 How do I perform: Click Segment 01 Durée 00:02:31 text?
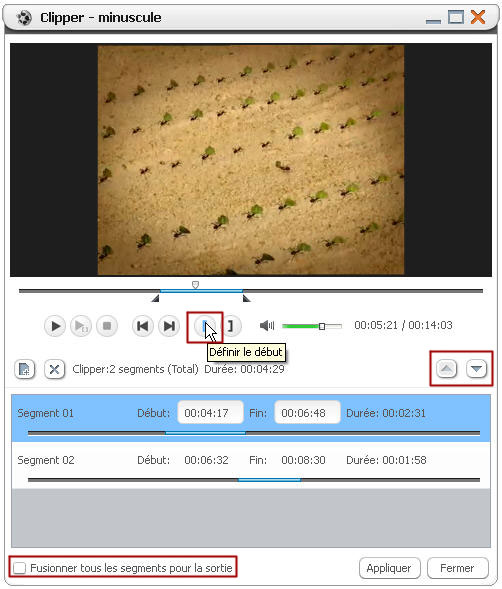(x=386, y=413)
